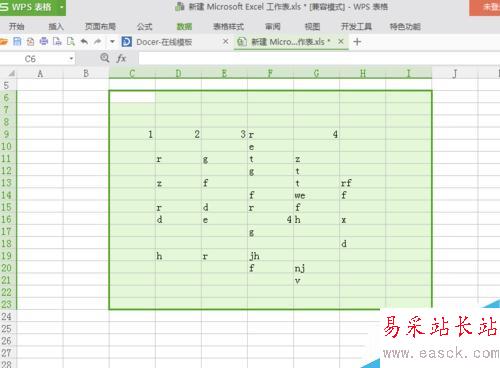Activate the 新建 Micro...作表.xls document tab
500x368 pixels.
(290, 42)
